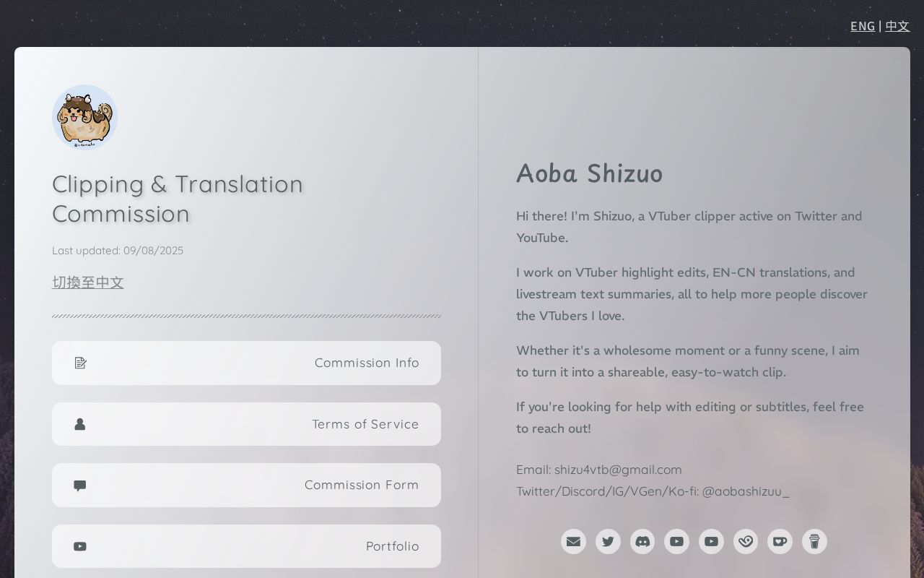Click the Discord social icon
The height and width of the screenshot is (578, 924).
[x=642, y=541]
